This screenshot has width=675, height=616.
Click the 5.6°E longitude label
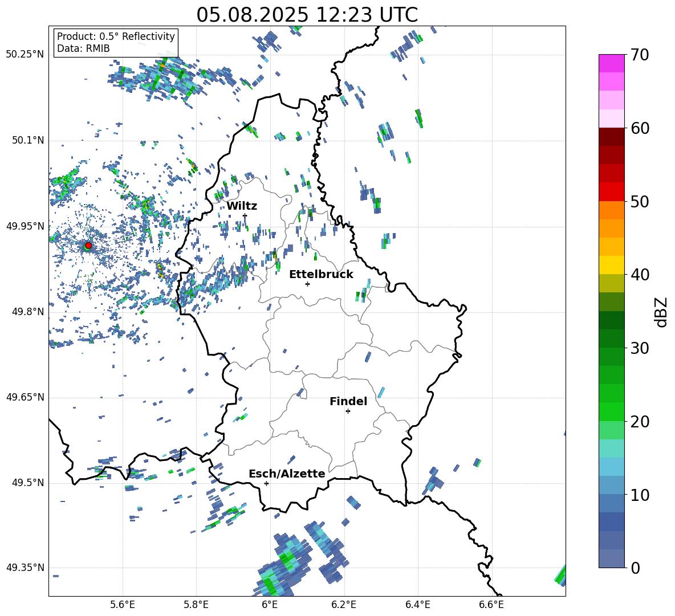(123, 605)
